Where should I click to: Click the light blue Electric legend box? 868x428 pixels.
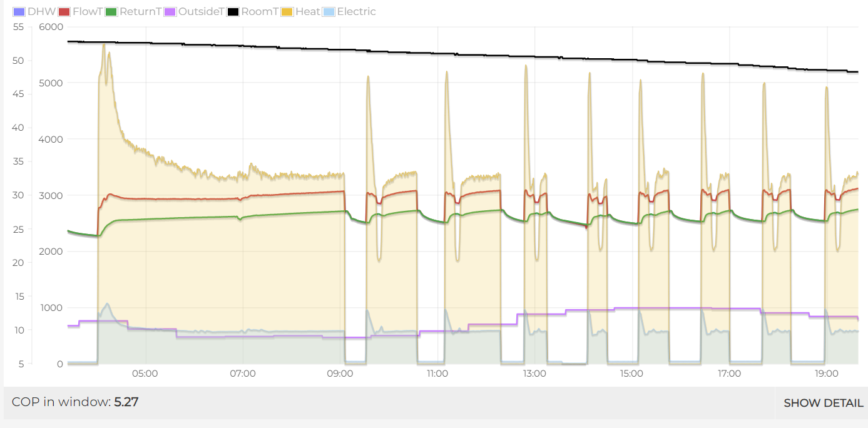[329, 12]
